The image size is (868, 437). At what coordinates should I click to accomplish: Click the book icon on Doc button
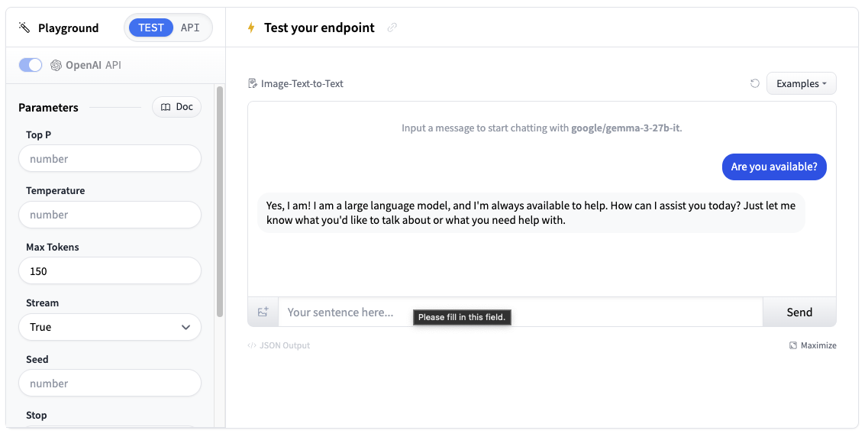(x=166, y=108)
